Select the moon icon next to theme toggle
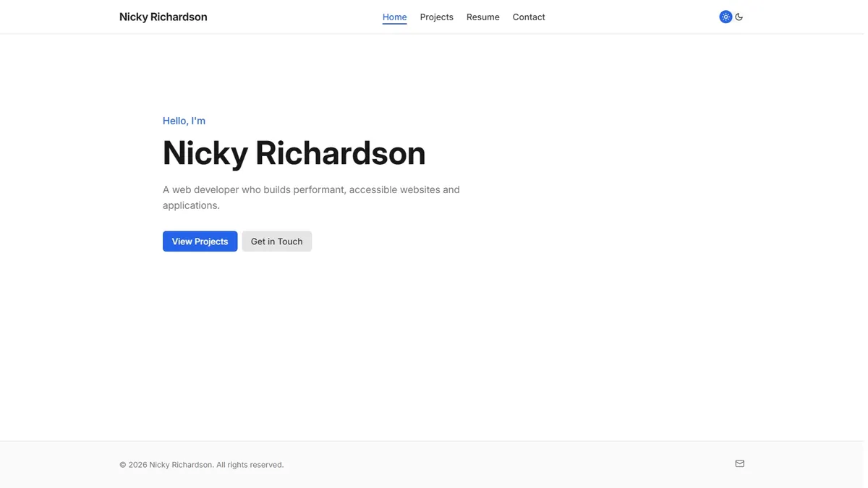868x488 pixels. click(x=739, y=16)
